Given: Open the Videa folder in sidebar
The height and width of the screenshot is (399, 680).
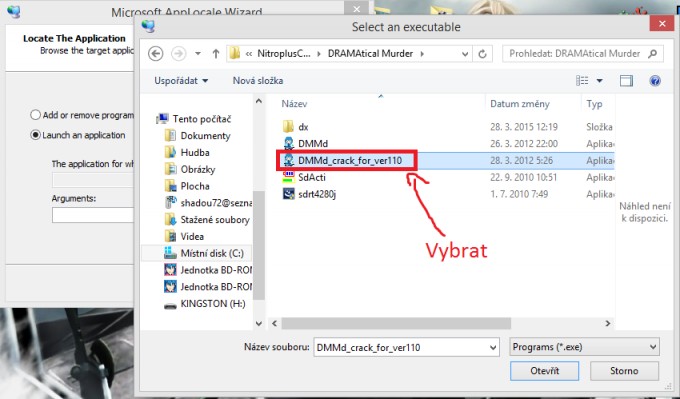Looking at the screenshot, I should click(x=192, y=236).
